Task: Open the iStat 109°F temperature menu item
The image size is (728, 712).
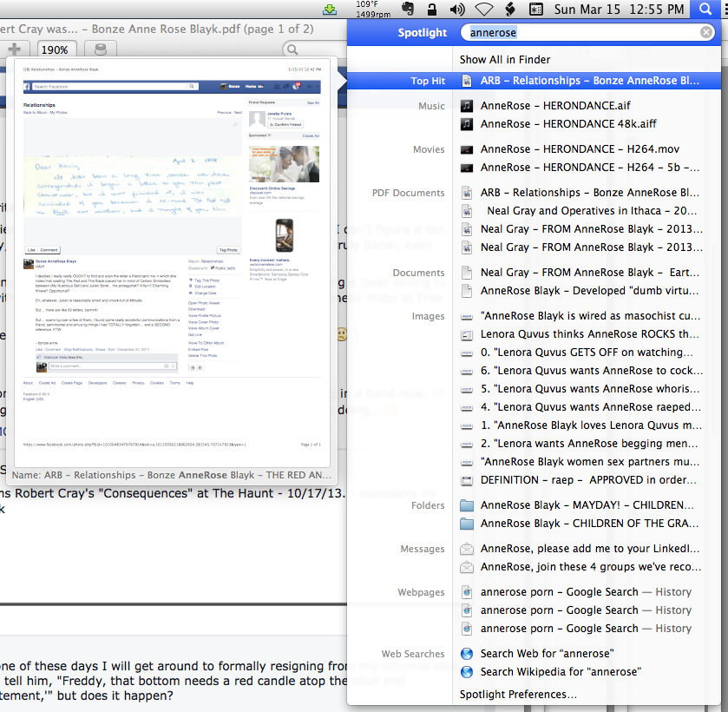Action: coord(371,10)
